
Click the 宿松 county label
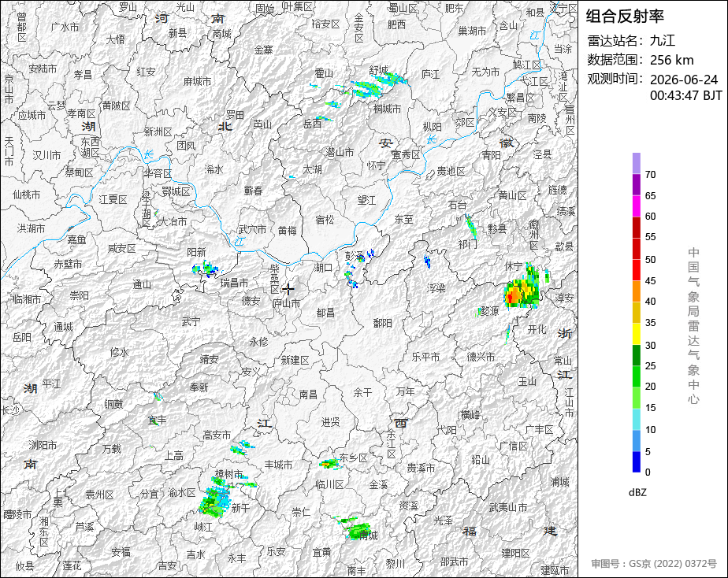[325, 220]
